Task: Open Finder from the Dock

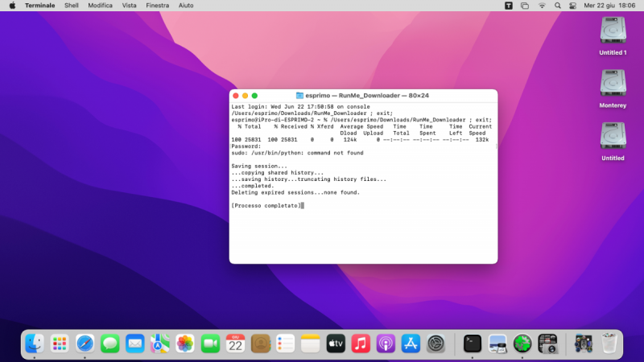Action: pyautogui.click(x=35, y=344)
